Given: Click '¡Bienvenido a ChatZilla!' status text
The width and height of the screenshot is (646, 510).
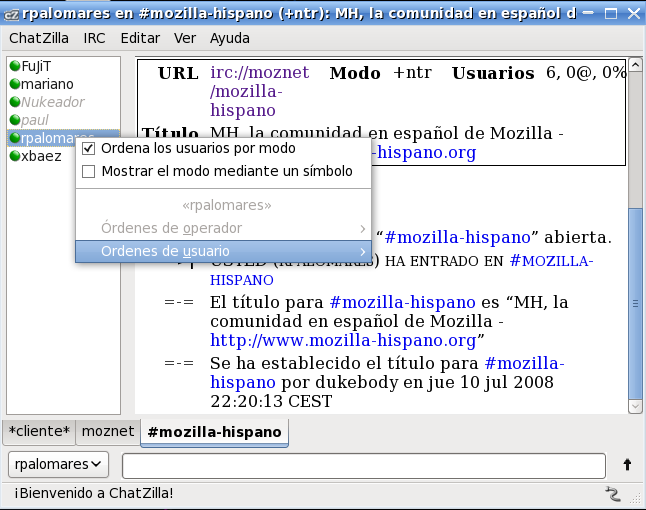Looking at the screenshot, I should pos(94,493).
